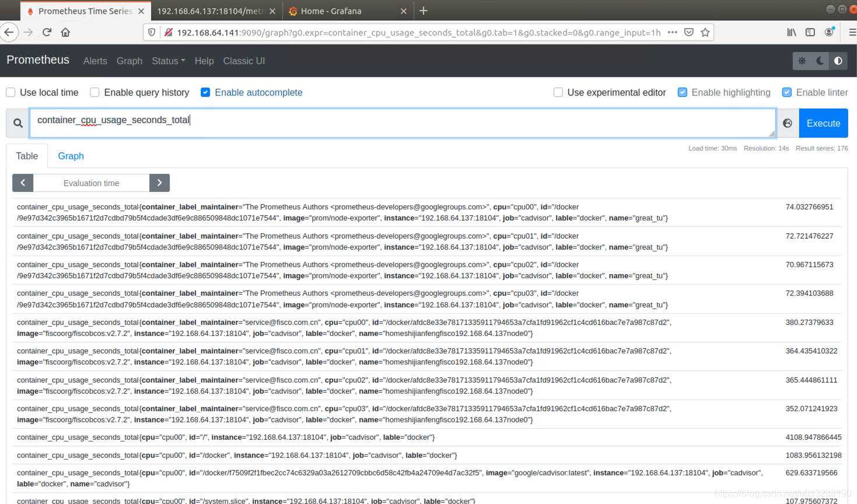Click value 4108.947866445
Image resolution: width=857 pixels, height=504 pixels.
813,437
